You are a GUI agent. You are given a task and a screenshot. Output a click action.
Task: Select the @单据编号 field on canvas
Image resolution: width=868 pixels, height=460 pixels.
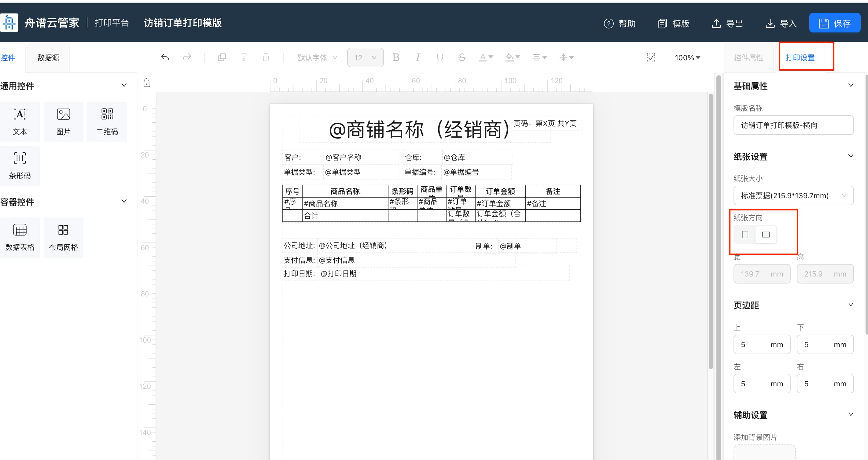point(476,172)
